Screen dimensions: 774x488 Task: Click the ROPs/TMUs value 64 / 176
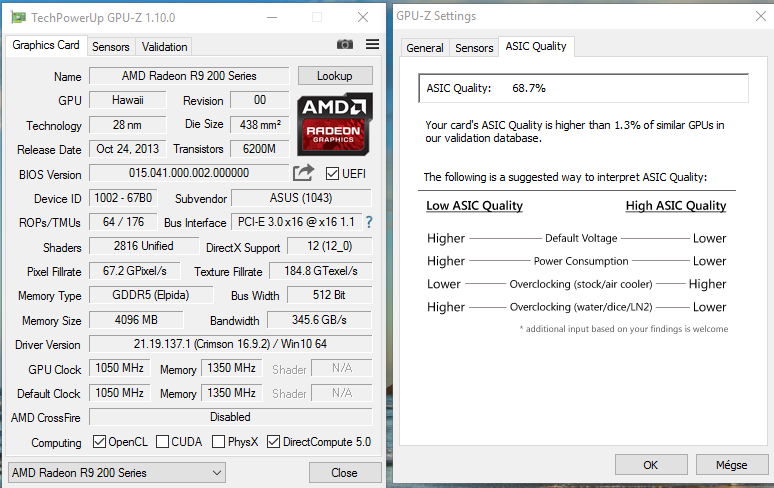tap(123, 222)
